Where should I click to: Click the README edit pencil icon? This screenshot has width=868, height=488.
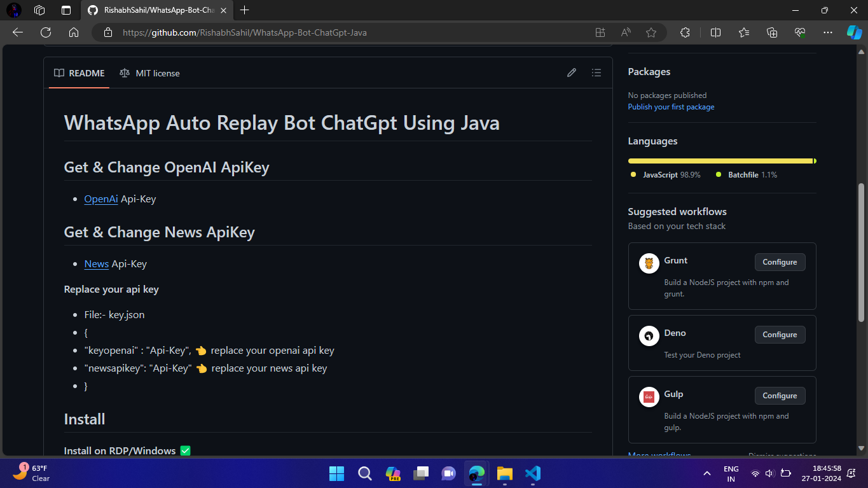572,73
